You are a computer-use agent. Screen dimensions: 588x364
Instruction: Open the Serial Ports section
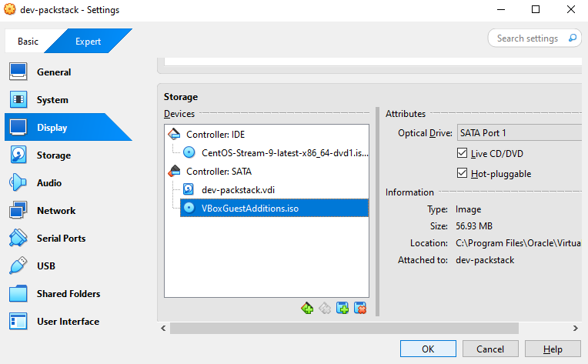(61, 239)
